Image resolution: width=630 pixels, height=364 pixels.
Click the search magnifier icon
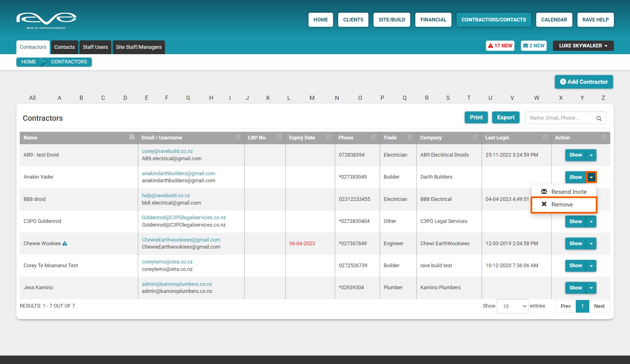(599, 119)
